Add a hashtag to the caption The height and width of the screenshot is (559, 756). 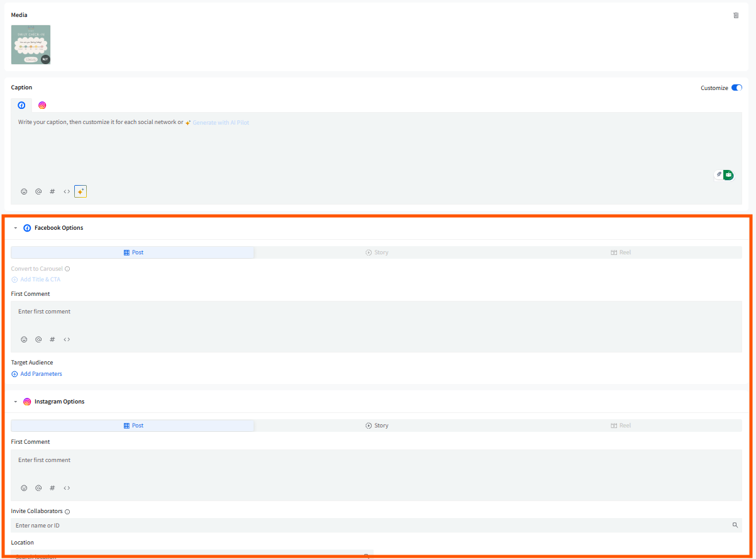coord(52,191)
